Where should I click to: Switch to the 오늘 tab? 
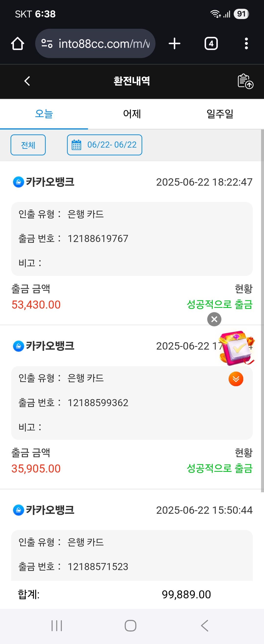pyautogui.click(x=44, y=114)
